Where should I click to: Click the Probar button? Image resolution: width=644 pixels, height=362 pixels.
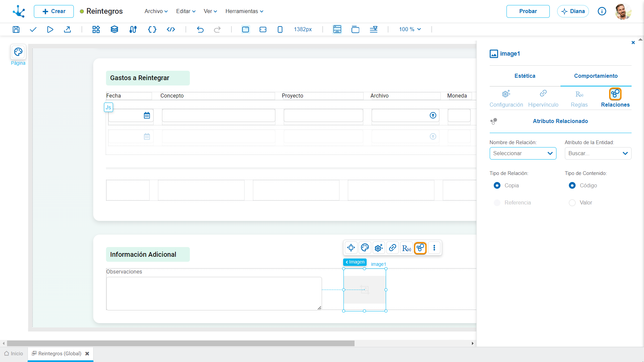528,11
